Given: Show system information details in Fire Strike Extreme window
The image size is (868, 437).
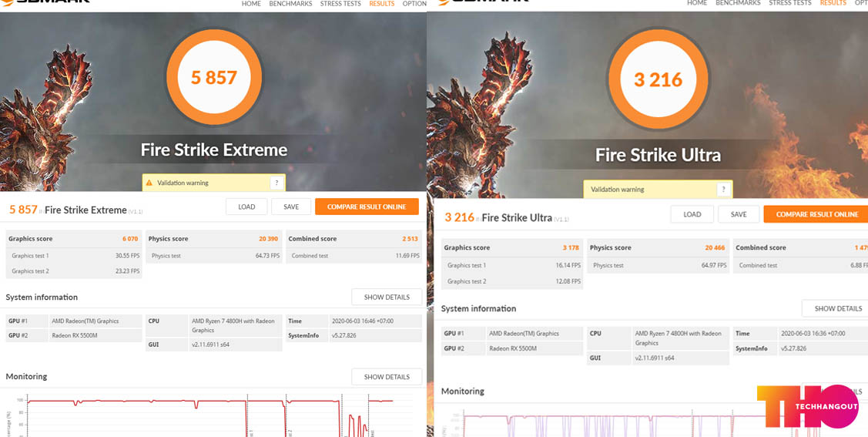Looking at the screenshot, I should (387, 297).
